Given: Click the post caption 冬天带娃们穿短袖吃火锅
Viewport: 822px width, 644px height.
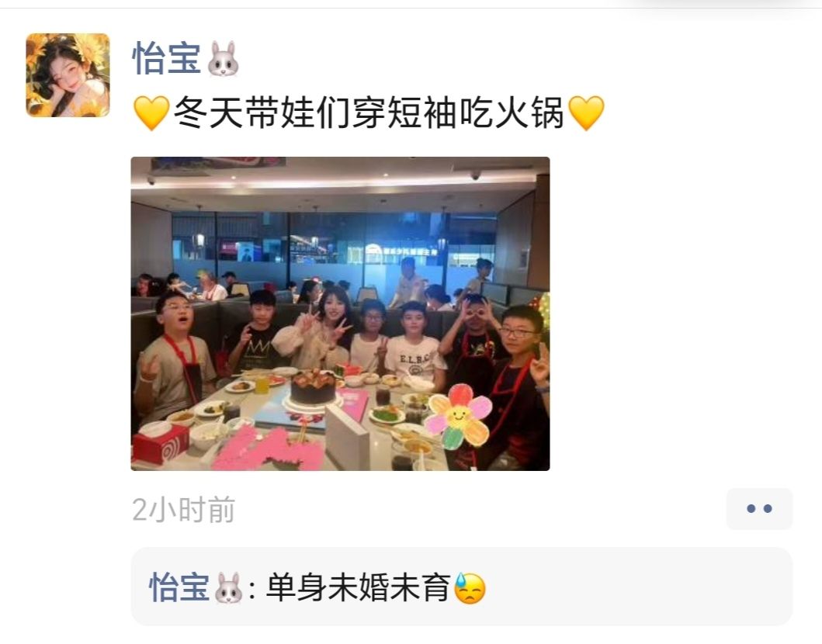Looking at the screenshot, I should [x=369, y=113].
